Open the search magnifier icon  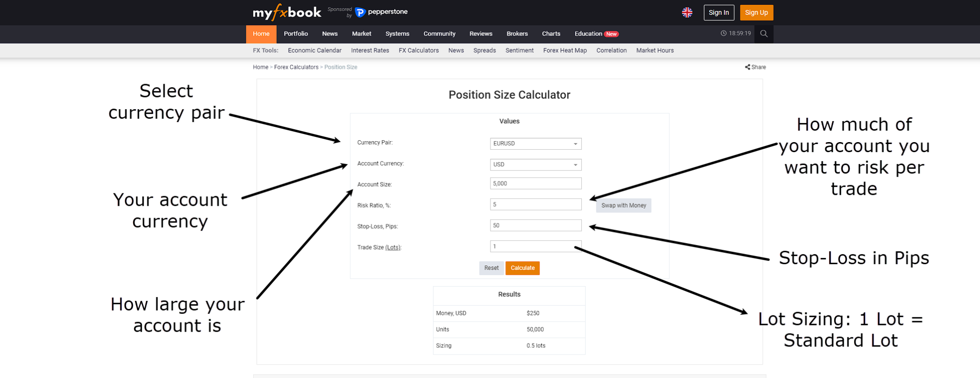click(764, 33)
